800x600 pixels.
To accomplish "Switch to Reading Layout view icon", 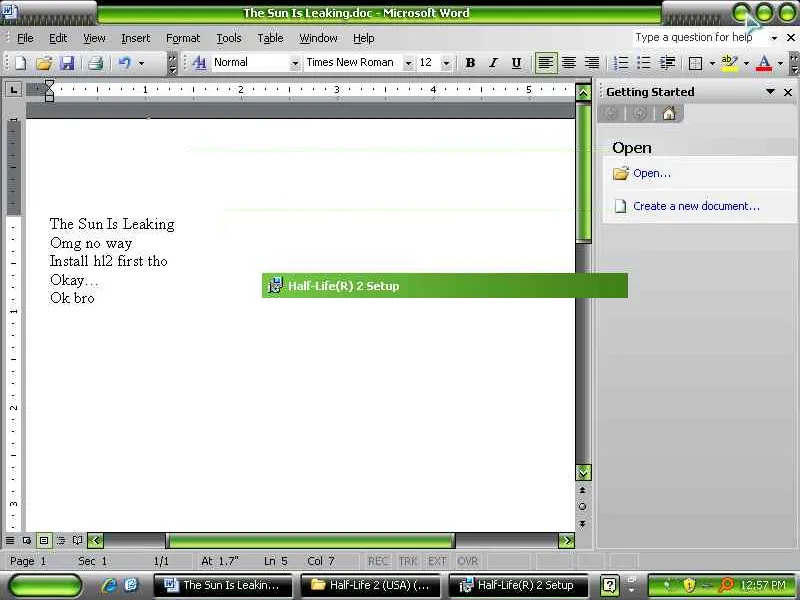I will (x=78, y=540).
